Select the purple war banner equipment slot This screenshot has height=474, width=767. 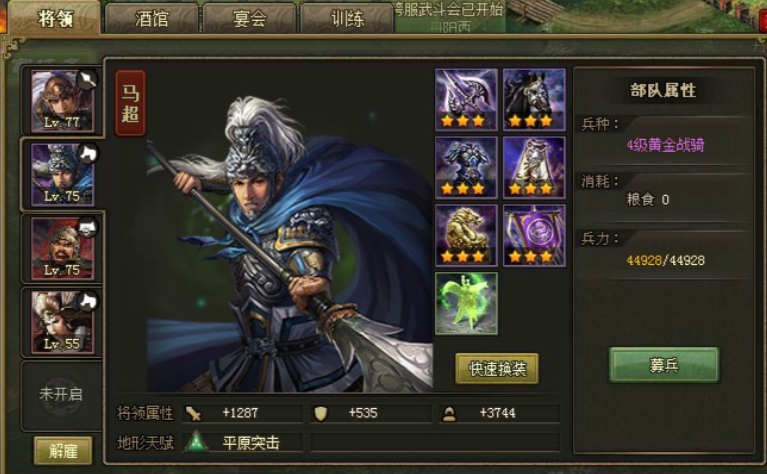(534, 236)
